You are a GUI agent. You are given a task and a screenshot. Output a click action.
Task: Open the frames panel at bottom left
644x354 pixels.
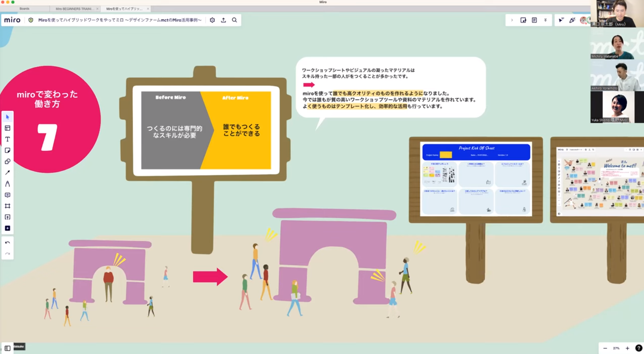[7, 348]
